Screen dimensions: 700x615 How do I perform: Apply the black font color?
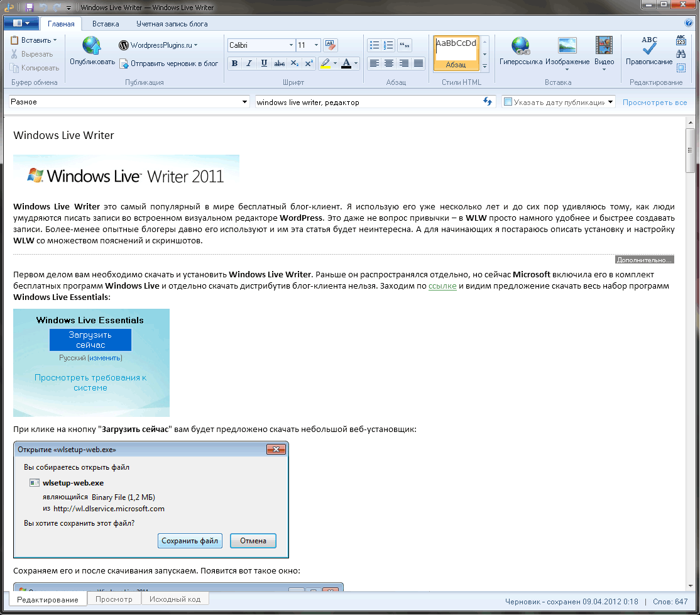tap(346, 64)
